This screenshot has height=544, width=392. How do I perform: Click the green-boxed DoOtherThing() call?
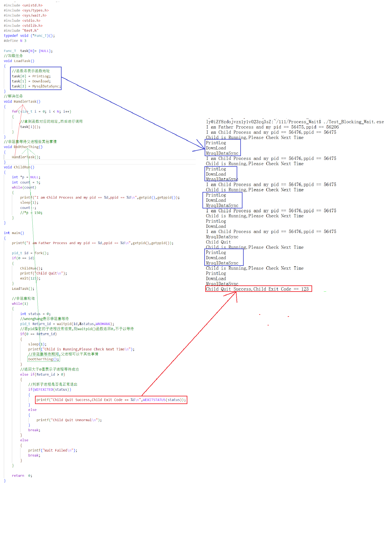pyautogui.click(x=43, y=359)
